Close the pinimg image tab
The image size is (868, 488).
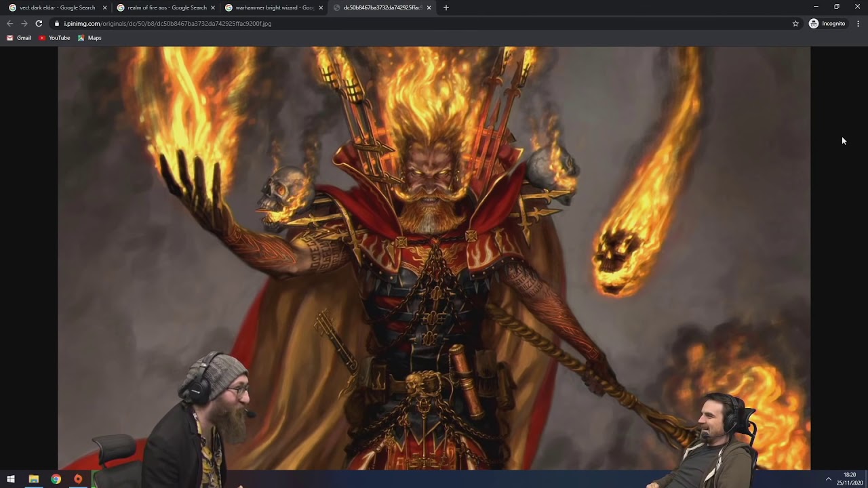(x=429, y=7)
